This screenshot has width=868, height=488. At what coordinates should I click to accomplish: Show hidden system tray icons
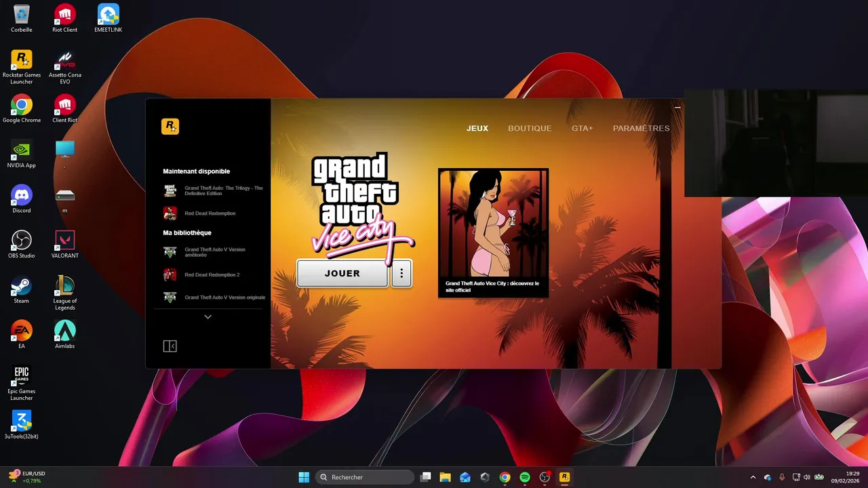pos(753,477)
